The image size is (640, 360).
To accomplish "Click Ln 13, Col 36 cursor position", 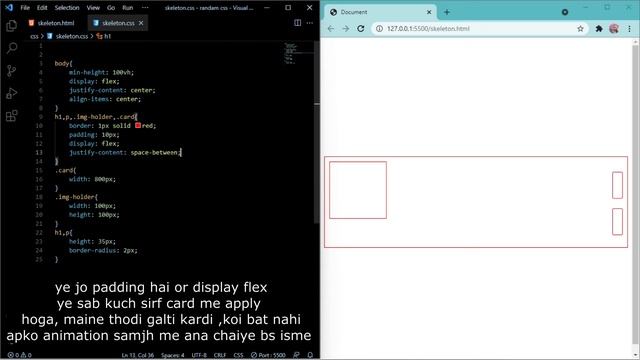I will pyautogui.click(x=138, y=355).
